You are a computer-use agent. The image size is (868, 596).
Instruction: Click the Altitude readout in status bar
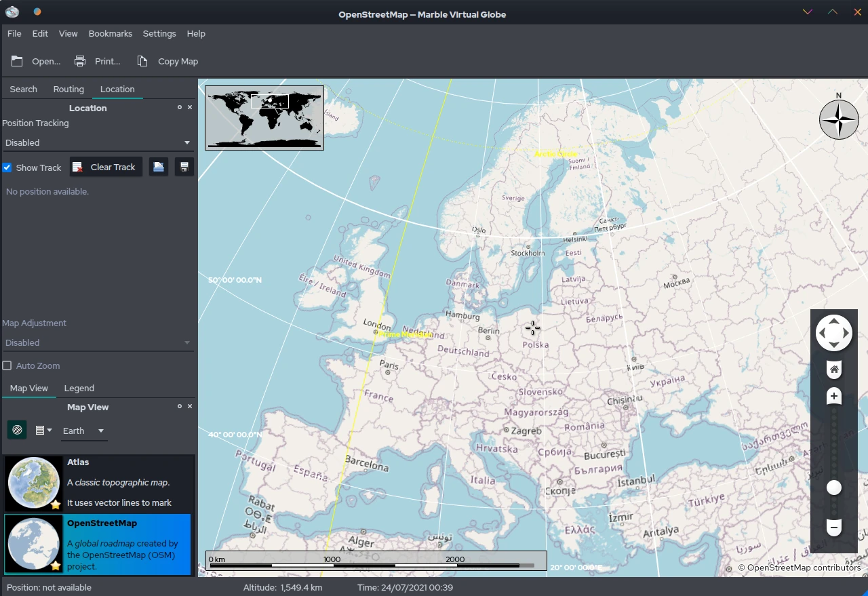[283, 587]
